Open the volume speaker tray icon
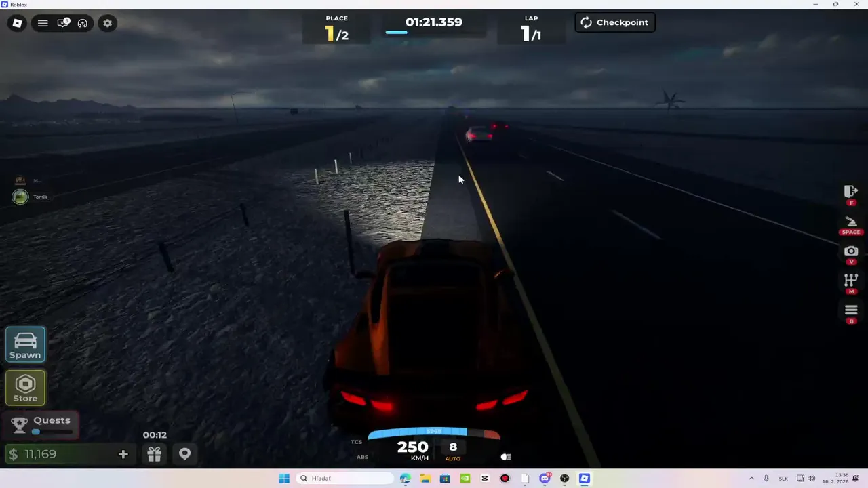 coord(812,479)
